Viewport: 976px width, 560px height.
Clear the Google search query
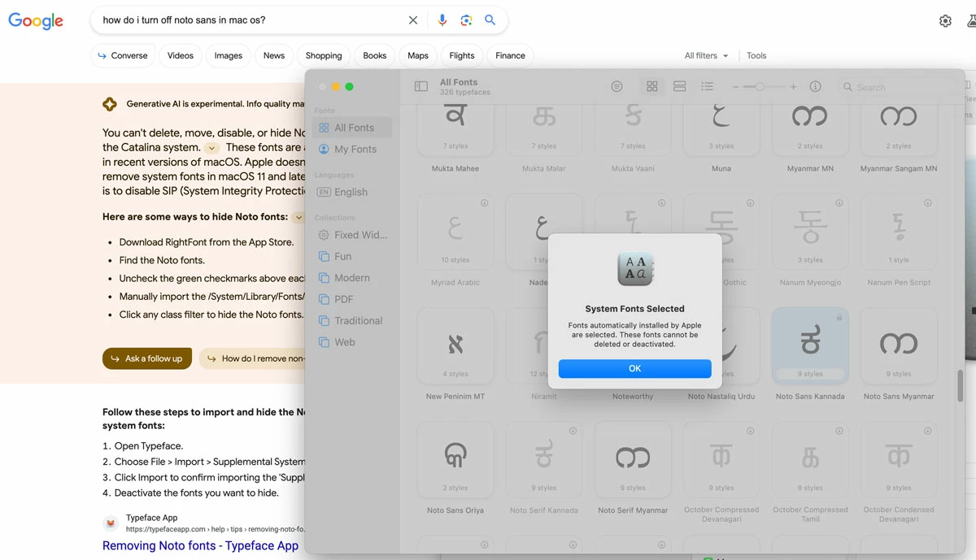[x=413, y=20]
